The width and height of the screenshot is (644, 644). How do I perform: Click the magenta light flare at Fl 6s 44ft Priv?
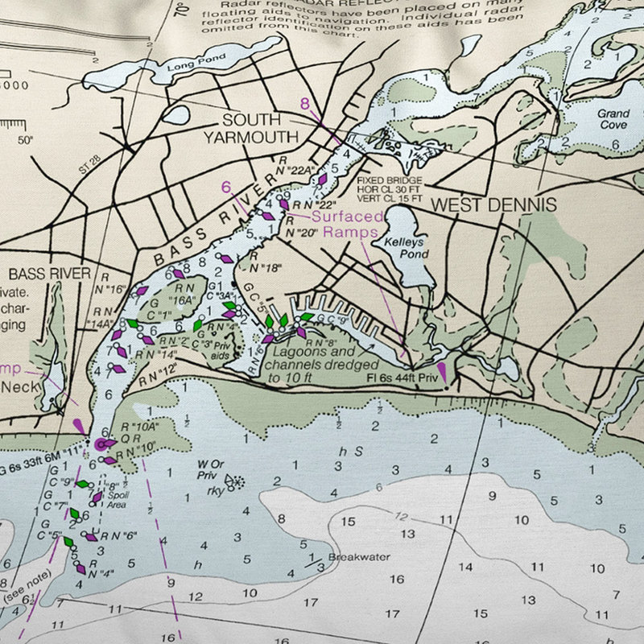coord(442,372)
